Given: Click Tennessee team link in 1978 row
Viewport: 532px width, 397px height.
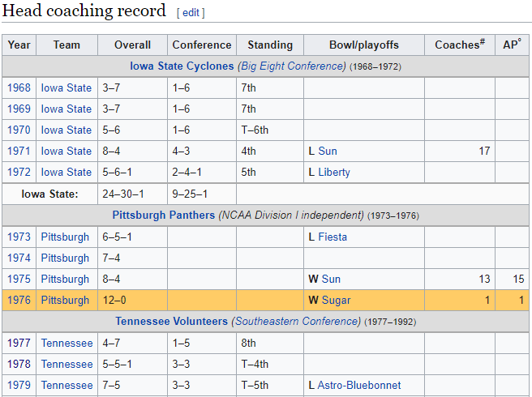Looking at the screenshot, I should click(66, 364).
